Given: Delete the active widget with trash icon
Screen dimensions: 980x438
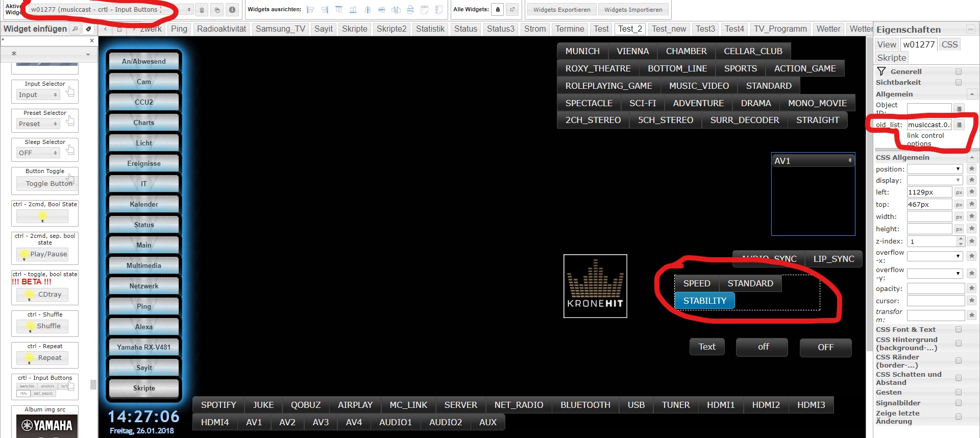Looking at the screenshot, I should click(202, 10).
